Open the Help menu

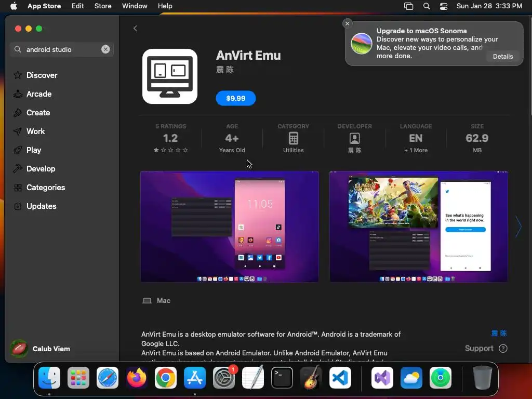pos(165,6)
